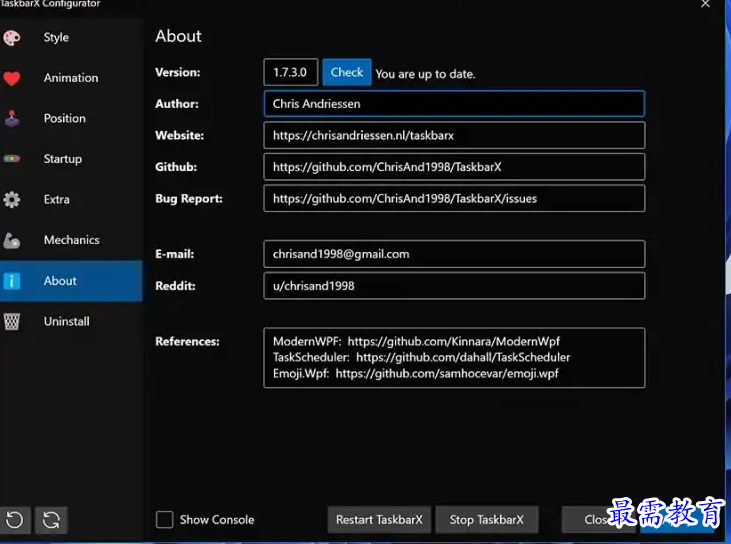Close the TaskbarX Configurator window

pyautogui.click(x=705, y=4)
